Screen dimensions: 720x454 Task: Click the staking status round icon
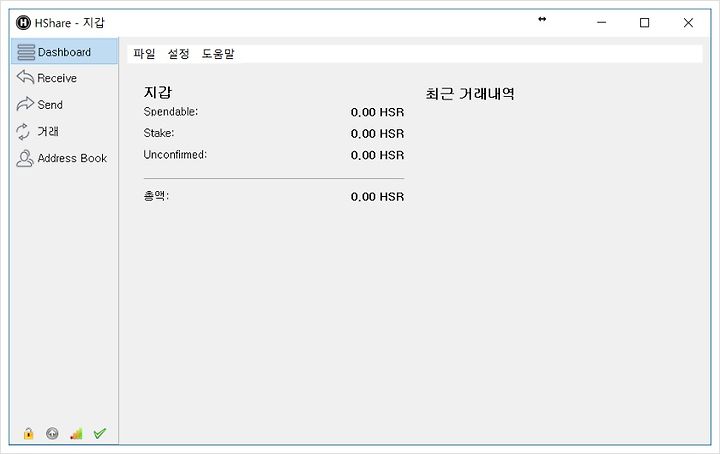click(52, 433)
